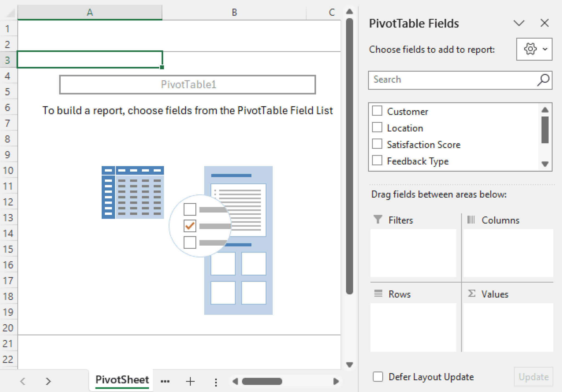The height and width of the screenshot is (392, 562).
Task: Click the previous sheet navigation arrow
Action: (x=23, y=381)
